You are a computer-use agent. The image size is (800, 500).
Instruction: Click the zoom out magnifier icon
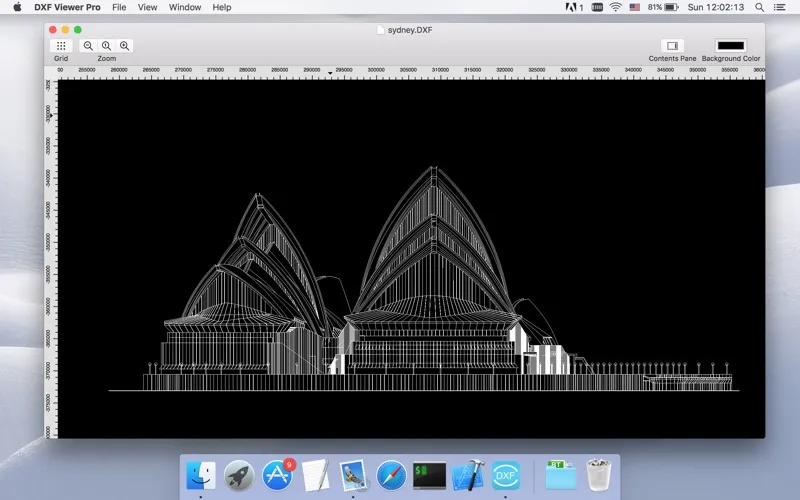(x=88, y=46)
